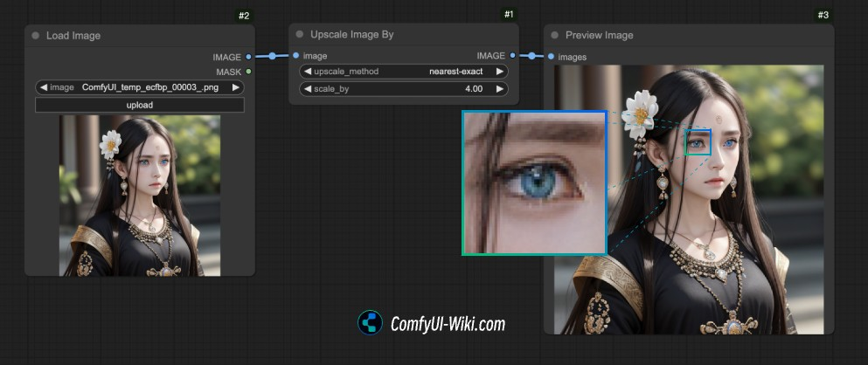Click Load Image IMAGE output port
The width and height of the screenshot is (868, 365).
tap(248, 57)
